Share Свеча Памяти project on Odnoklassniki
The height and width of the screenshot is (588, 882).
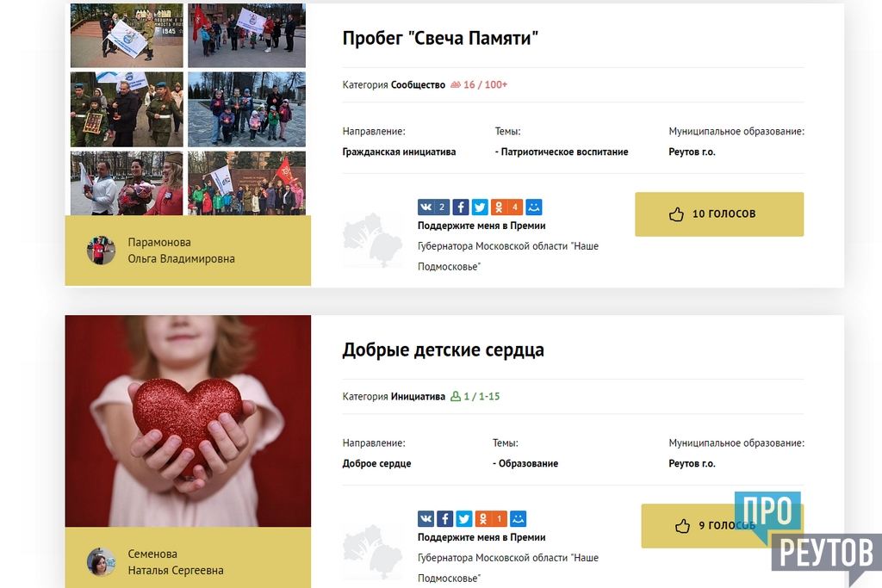pos(506,207)
